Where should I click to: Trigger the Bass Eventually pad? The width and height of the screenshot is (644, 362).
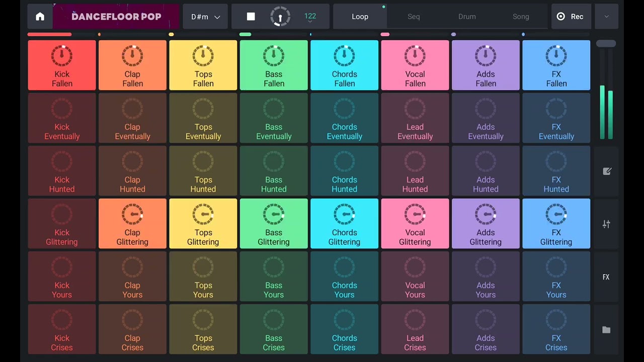[274, 118]
